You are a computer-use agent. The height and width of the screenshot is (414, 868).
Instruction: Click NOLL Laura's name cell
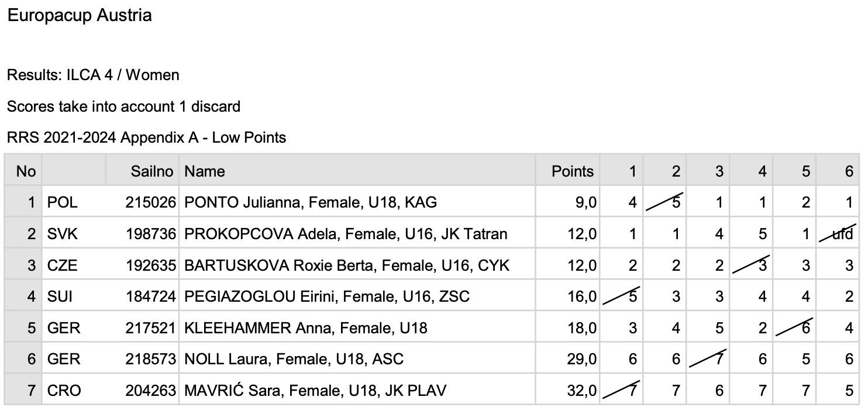pos(357,358)
